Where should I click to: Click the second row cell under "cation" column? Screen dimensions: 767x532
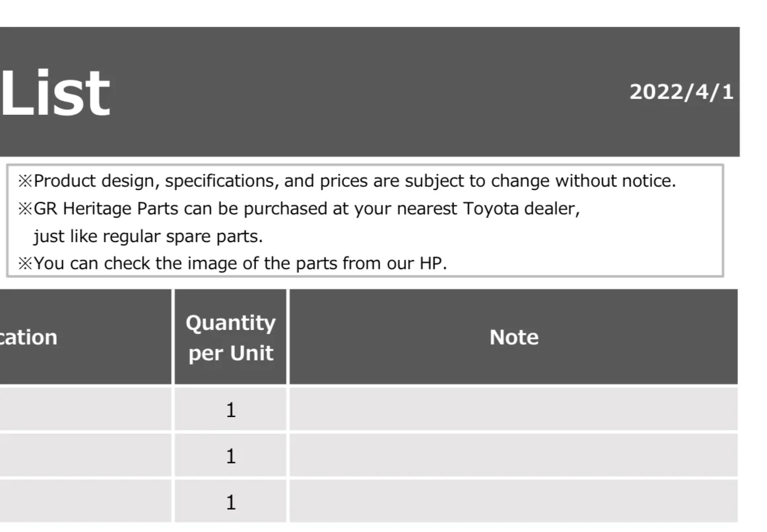tap(86, 455)
